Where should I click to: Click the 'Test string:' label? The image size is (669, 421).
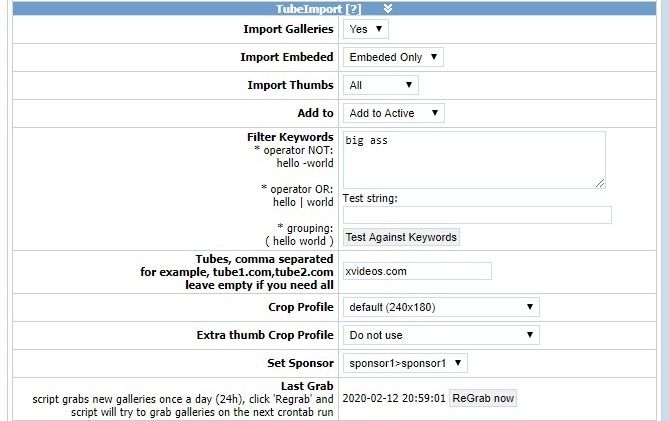point(370,198)
